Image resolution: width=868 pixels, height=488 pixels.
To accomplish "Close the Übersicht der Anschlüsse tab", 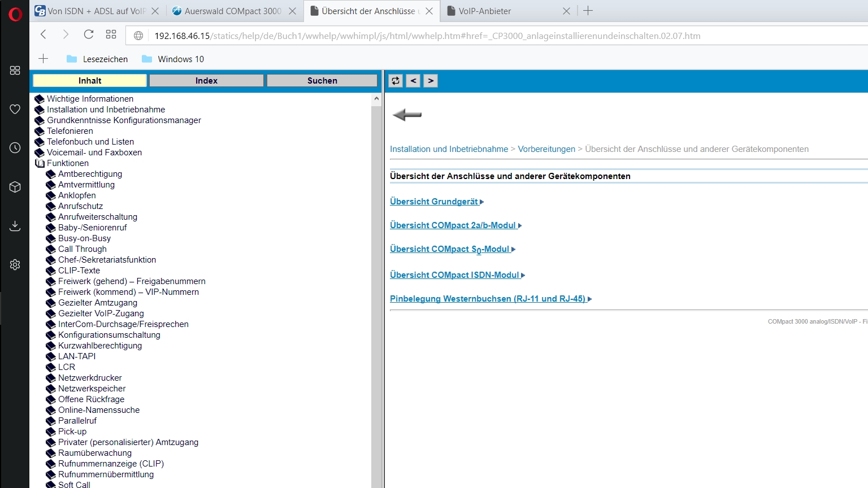I will click(429, 11).
